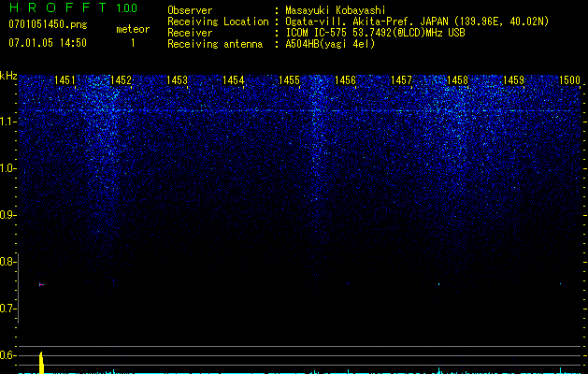Click the 1458 time marker
Image resolution: width=588 pixels, height=374 pixels.
click(457, 80)
